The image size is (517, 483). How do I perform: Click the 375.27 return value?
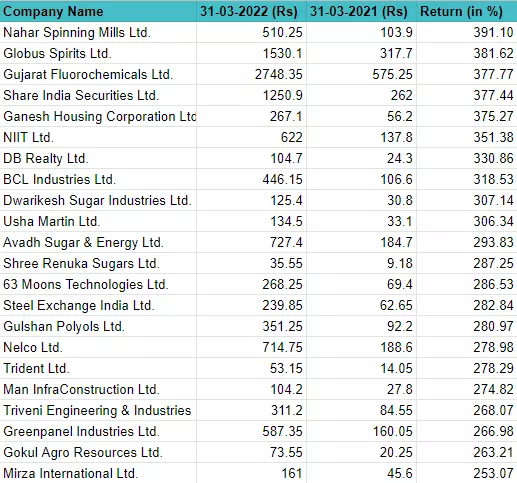click(493, 117)
